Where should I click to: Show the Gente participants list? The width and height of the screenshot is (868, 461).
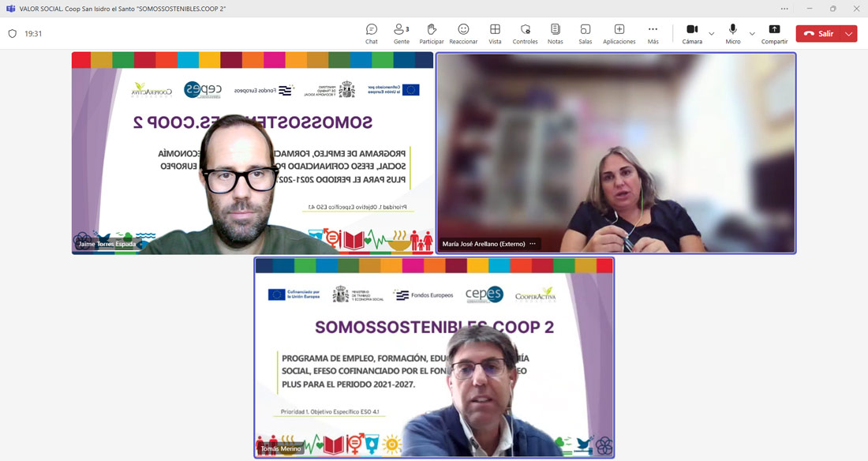(x=401, y=34)
